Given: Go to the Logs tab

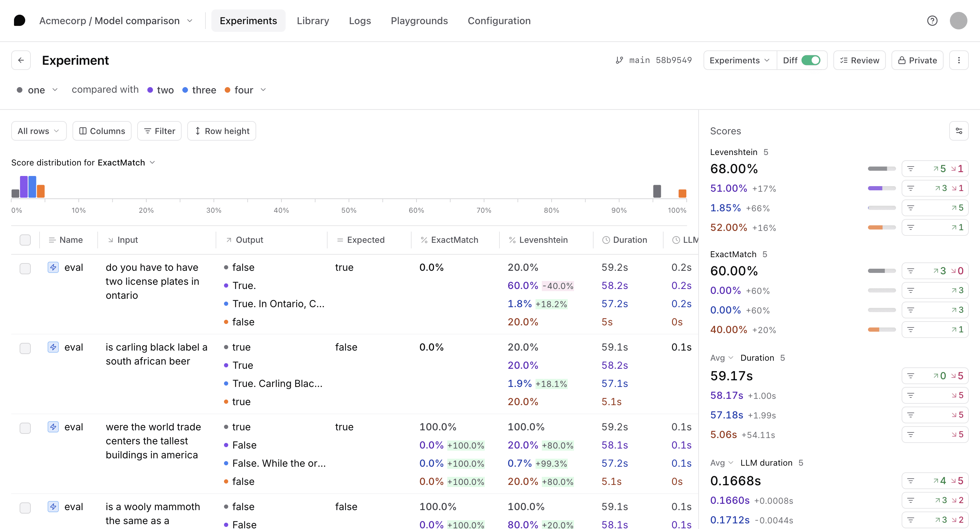Looking at the screenshot, I should tap(359, 21).
